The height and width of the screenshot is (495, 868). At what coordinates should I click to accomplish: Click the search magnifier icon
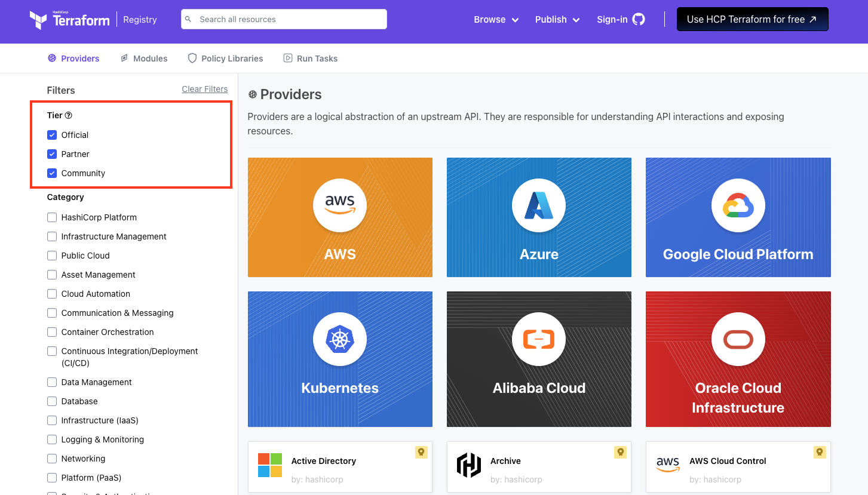pyautogui.click(x=188, y=19)
